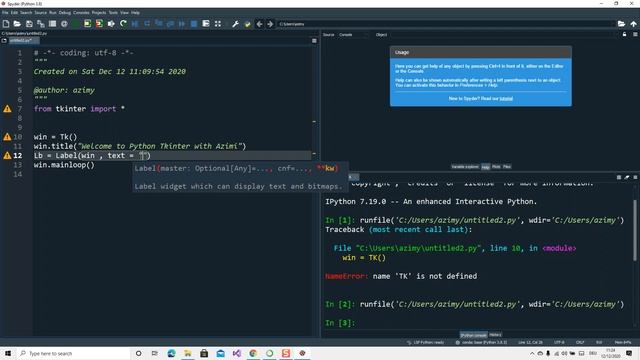Open the Edit menu
Screen dimensions: 640x360
[14, 13]
